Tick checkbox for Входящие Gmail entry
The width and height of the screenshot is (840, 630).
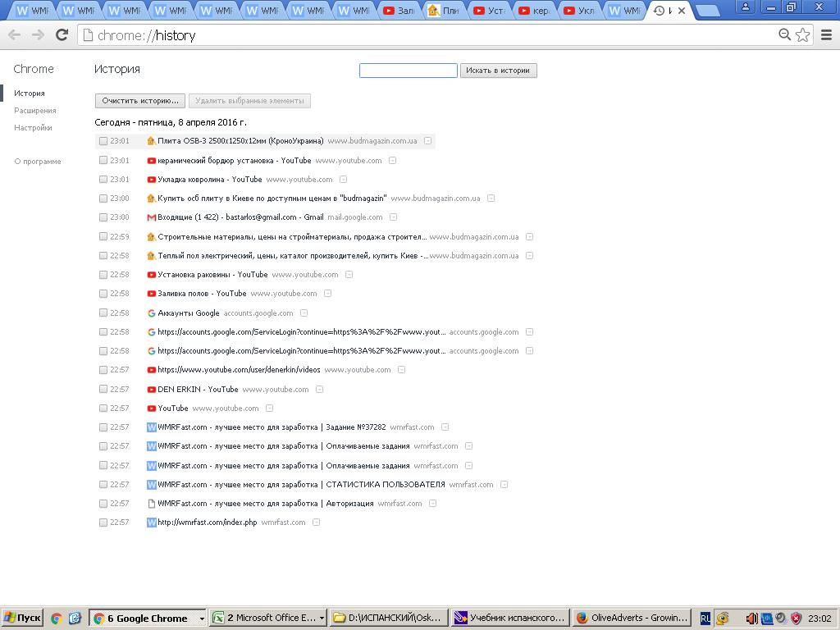pyautogui.click(x=103, y=217)
